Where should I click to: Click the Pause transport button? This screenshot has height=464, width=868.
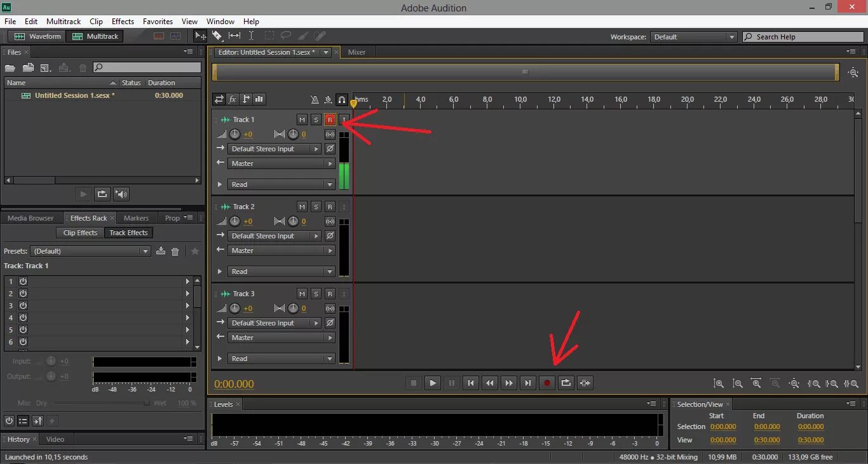[452, 383]
